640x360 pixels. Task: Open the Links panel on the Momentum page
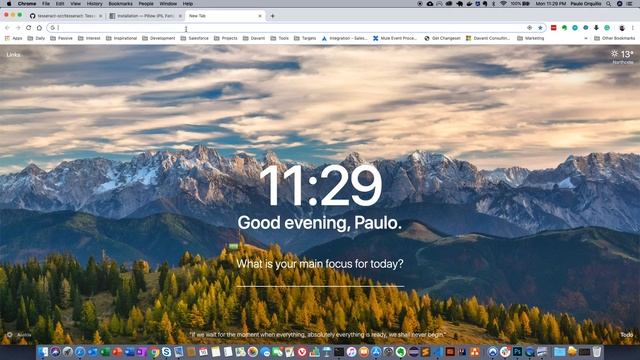(13, 54)
